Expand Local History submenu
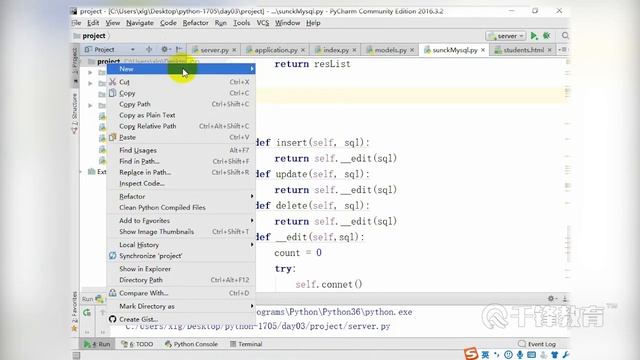Screen dimensions: 640x360 coord(181,244)
